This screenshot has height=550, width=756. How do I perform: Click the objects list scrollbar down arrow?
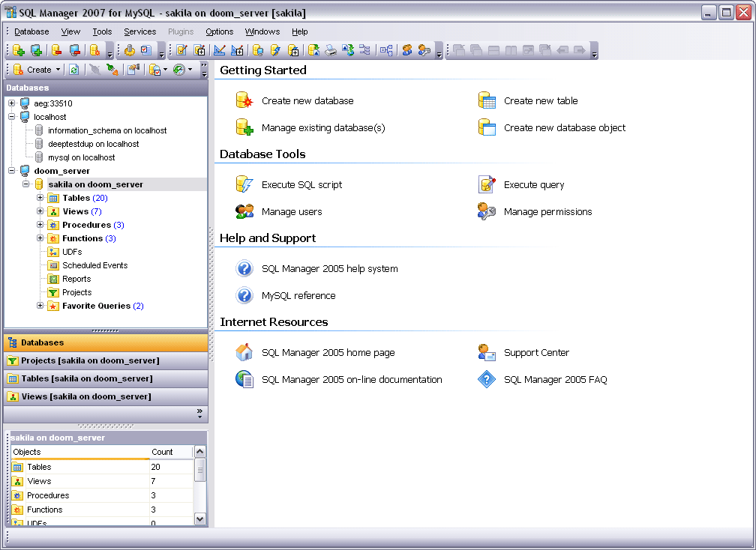pyautogui.click(x=199, y=519)
